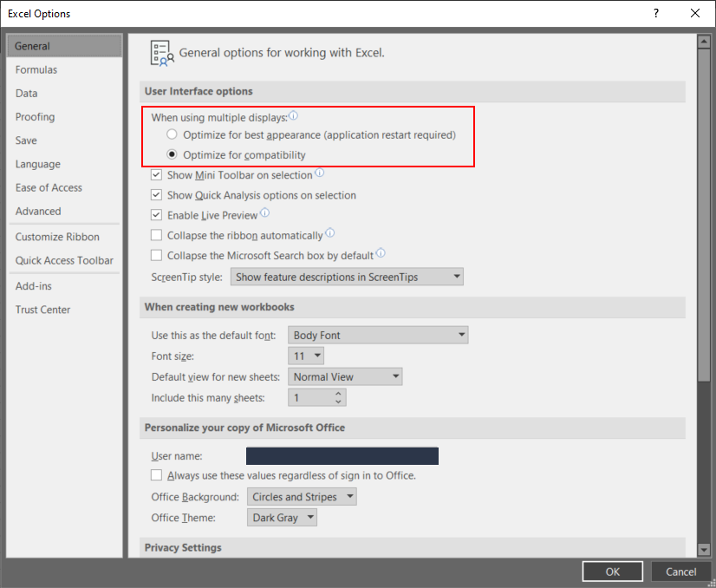Switch to the Add-ins category

(64, 286)
